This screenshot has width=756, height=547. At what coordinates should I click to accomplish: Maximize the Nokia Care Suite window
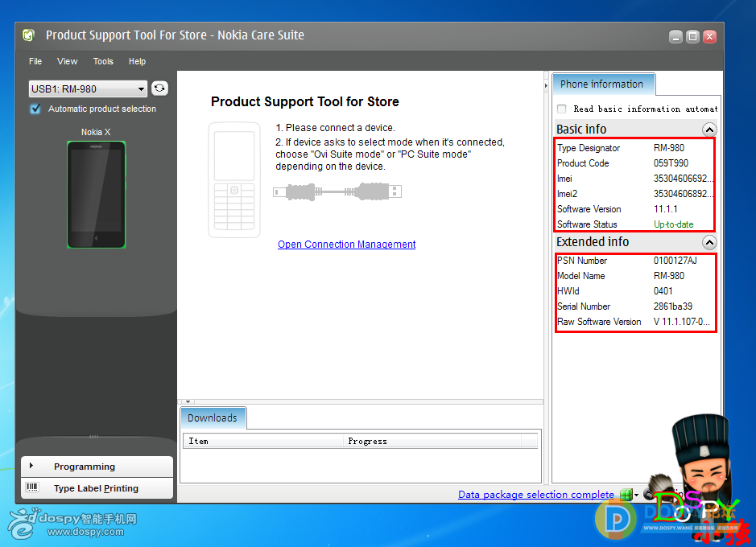tap(693, 36)
